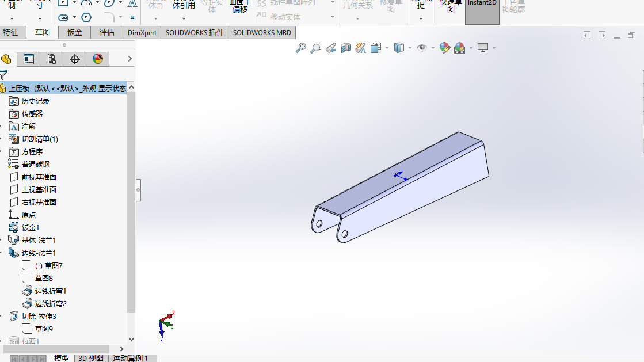Switch to the 钣金 ribbon tab

click(75, 32)
